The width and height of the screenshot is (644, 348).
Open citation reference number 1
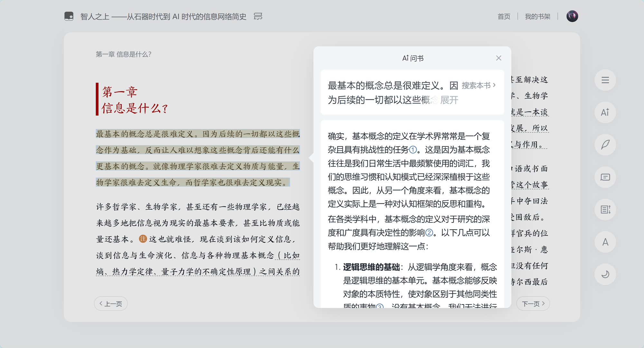point(413,150)
